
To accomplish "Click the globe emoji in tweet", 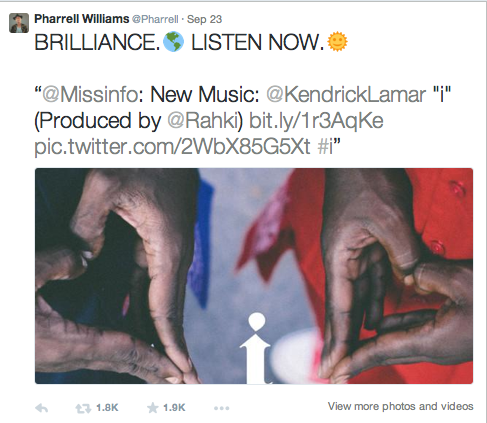I will (x=173, y=42).
